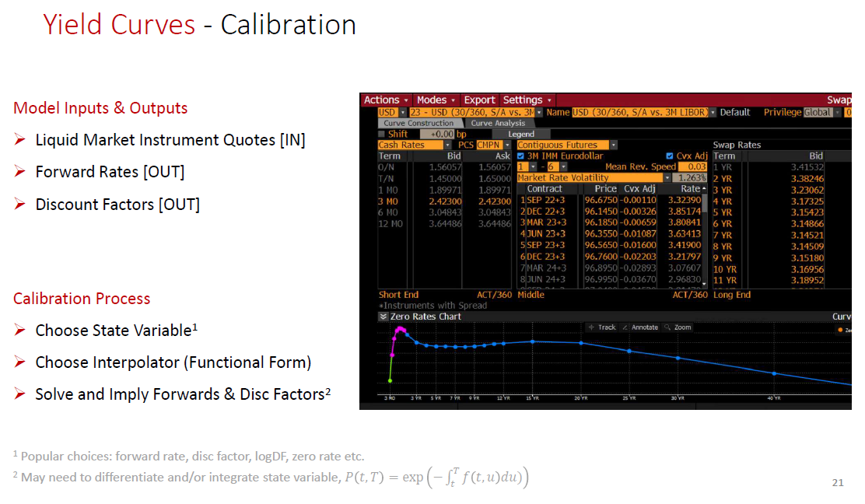Uncheck the 3M IMM Eurodollar checkbox
This screenshot has width=865, height=504.
tap(520, 156)
